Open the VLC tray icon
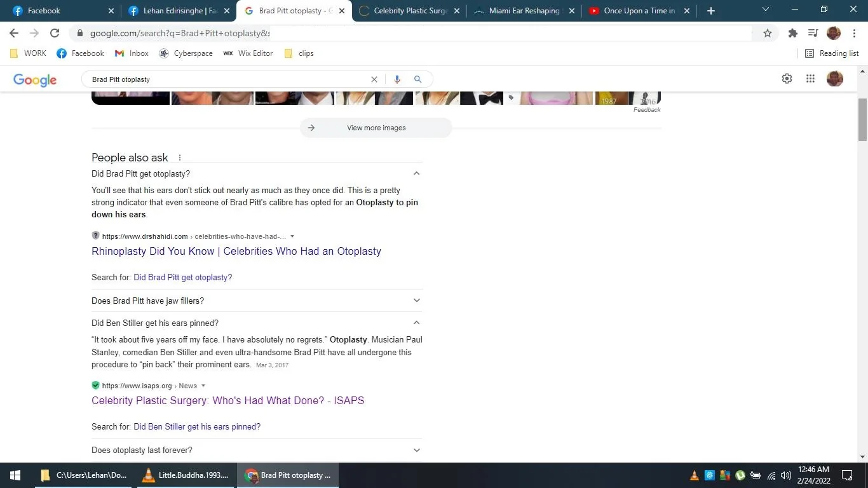Image resolution: width=868 pixels, height=488 pixels. [x=695, y=475]
